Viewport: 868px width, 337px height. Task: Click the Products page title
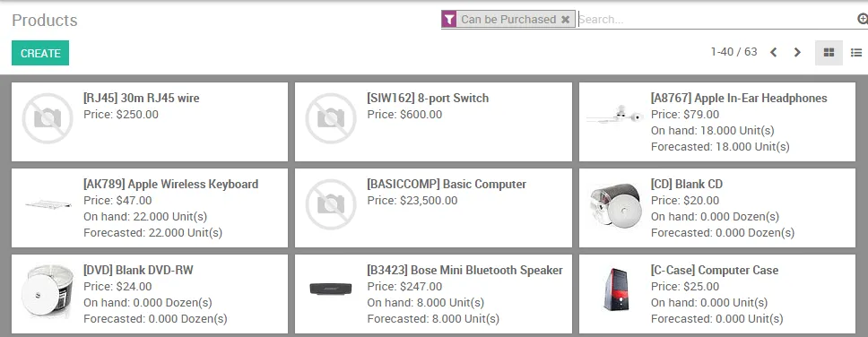(x=44, y=20)
